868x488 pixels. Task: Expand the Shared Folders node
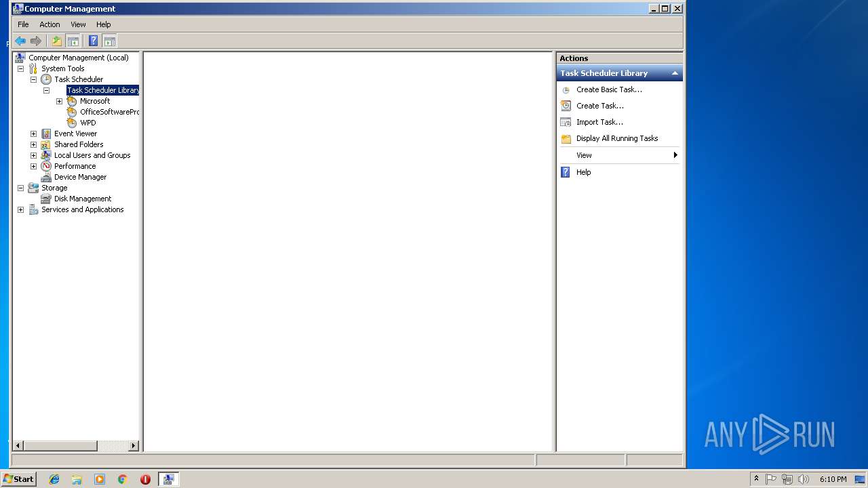(x=33, y=144)
